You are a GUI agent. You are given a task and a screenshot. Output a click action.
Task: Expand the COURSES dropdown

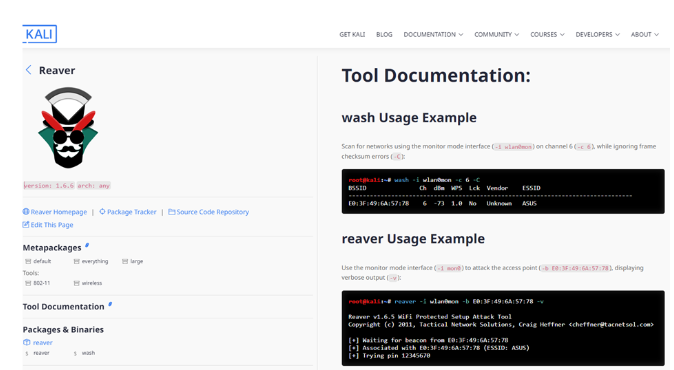pyautogui.click(x=547, y=34)
